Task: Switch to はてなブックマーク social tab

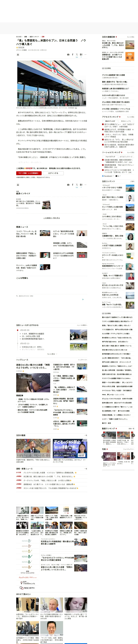Action: point(126,156)
